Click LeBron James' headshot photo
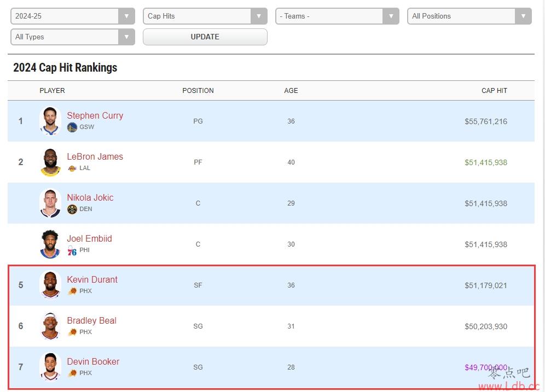Screen dimensions: 545x392 (50, 162)
